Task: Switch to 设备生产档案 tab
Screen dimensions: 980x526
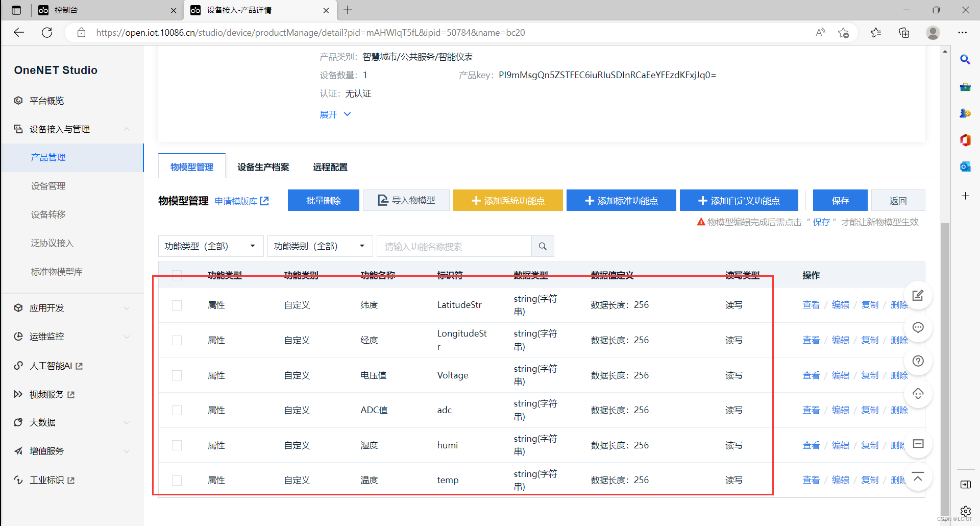Action: 263,167
